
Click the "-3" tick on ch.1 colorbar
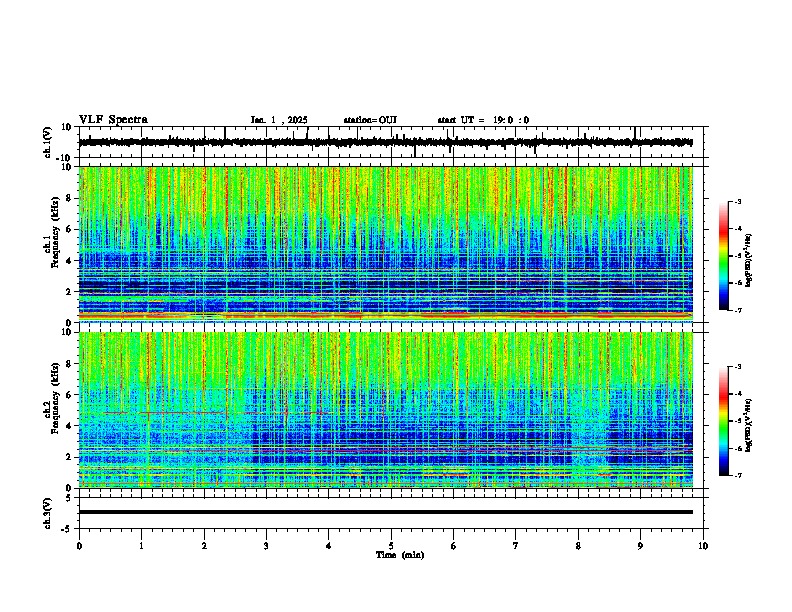(737, 201)
